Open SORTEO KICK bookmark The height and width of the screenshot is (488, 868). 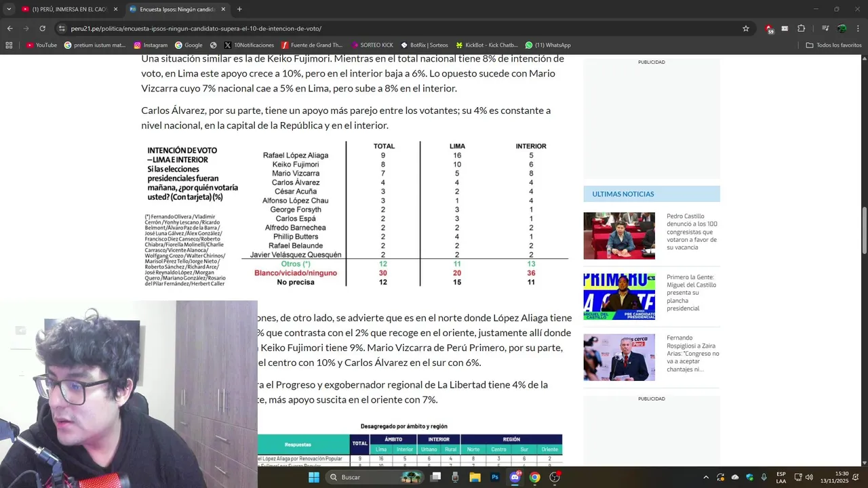coord(372,45)
